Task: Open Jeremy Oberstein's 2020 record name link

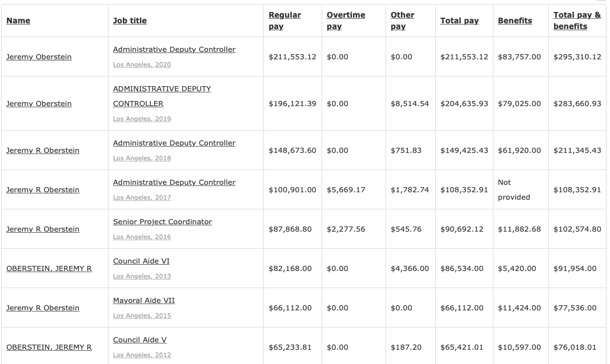Action: pos(39,57)
